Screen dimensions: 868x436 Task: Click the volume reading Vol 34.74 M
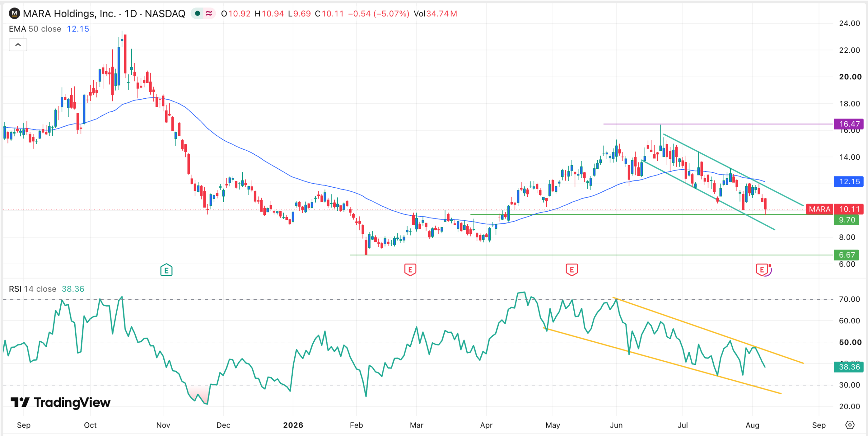[x=435, y=14]
